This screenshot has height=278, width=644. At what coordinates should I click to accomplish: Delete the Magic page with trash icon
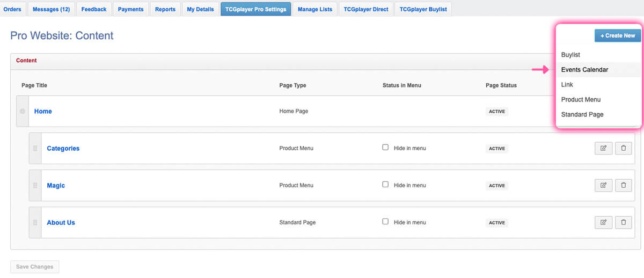pyautogui.click(x=623, y=185)
